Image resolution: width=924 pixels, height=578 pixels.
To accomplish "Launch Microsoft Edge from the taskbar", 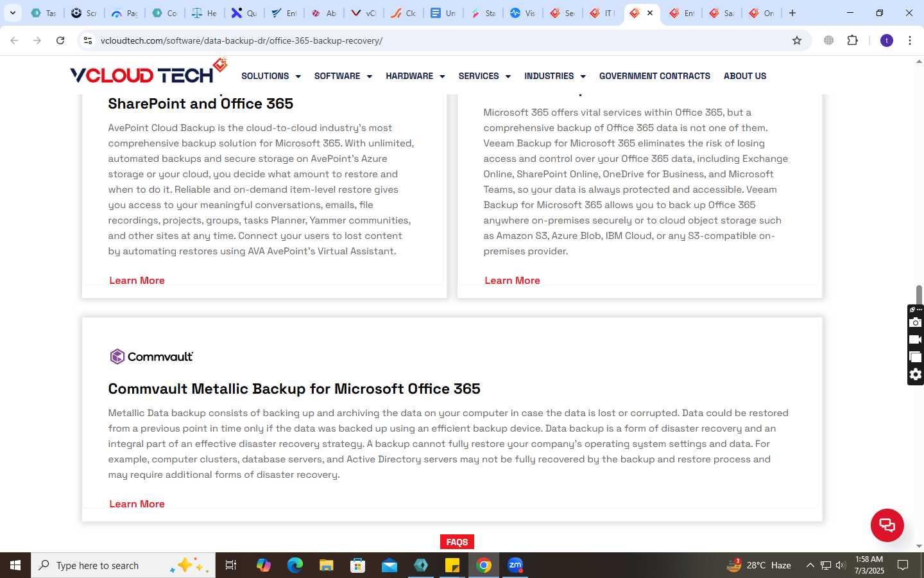I will click(x=295, y=565).
